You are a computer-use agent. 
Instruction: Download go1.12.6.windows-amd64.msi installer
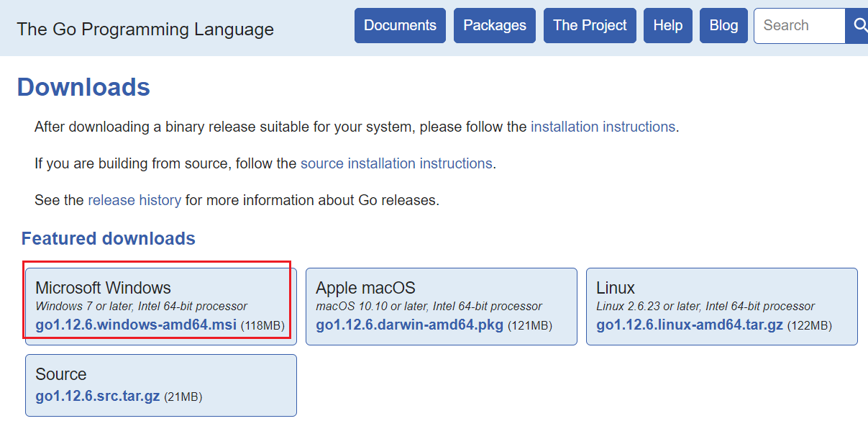[136, 325]
